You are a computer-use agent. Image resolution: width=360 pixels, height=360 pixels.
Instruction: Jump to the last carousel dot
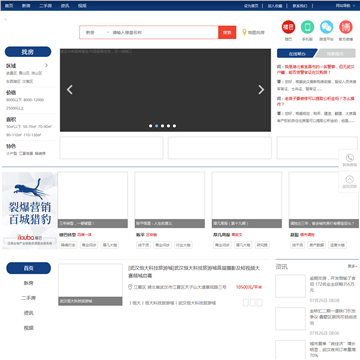pos(174,126)
